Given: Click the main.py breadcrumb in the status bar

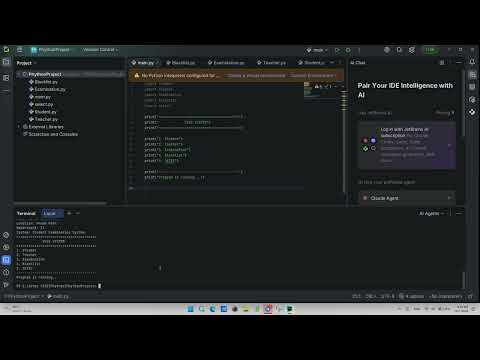Looking at the screenshot, I should (x=59, y=296).
